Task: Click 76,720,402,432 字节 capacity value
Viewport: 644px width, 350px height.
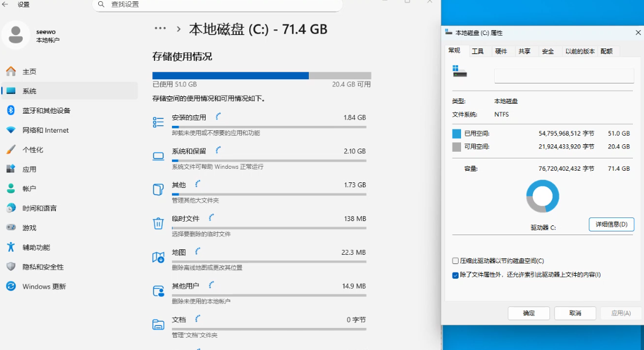Action: pyautogui.click(x=567, y=168)
